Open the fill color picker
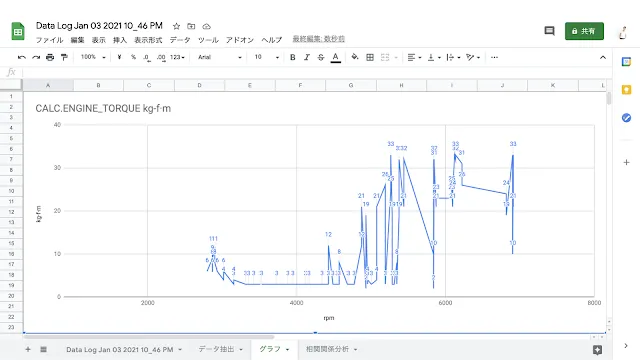This screenshot has height=360, width=640. click(355, 57)
